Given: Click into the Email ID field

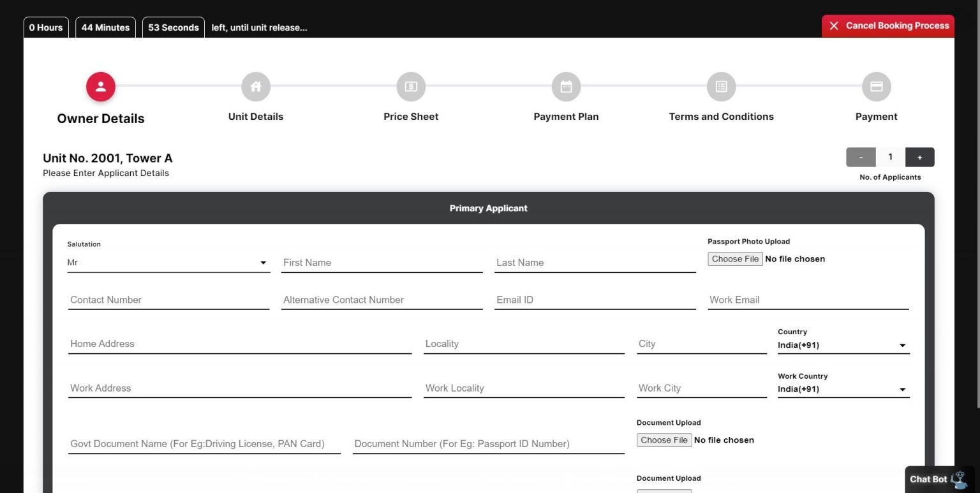Looking at the screenshot, I should pyautogui.click(x=595, y=300).
